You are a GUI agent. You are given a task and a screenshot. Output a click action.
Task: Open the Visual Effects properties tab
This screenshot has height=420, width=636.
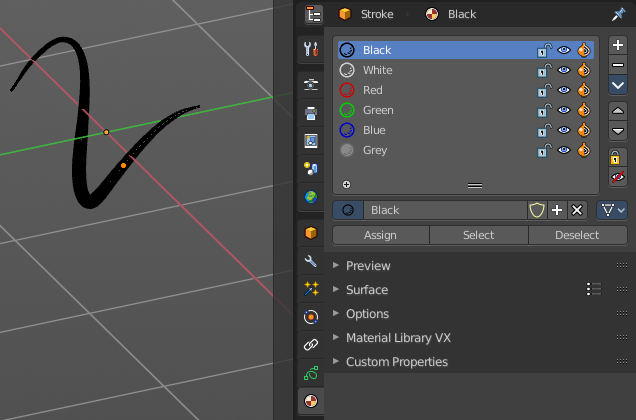point(311,289)
